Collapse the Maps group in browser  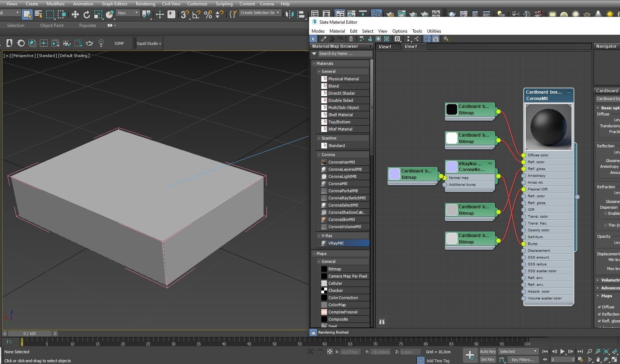coord(314,254)
